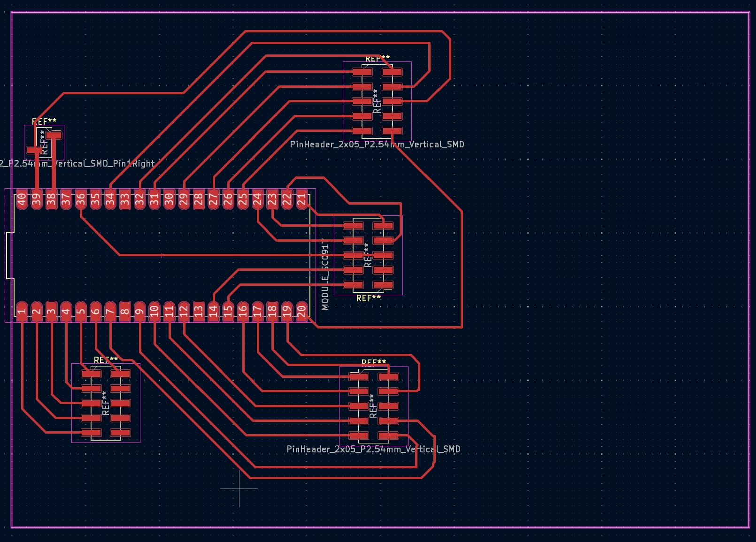The image size is (756, 542).
Task: Click module pad 20
Action: (x=301, y=311)
